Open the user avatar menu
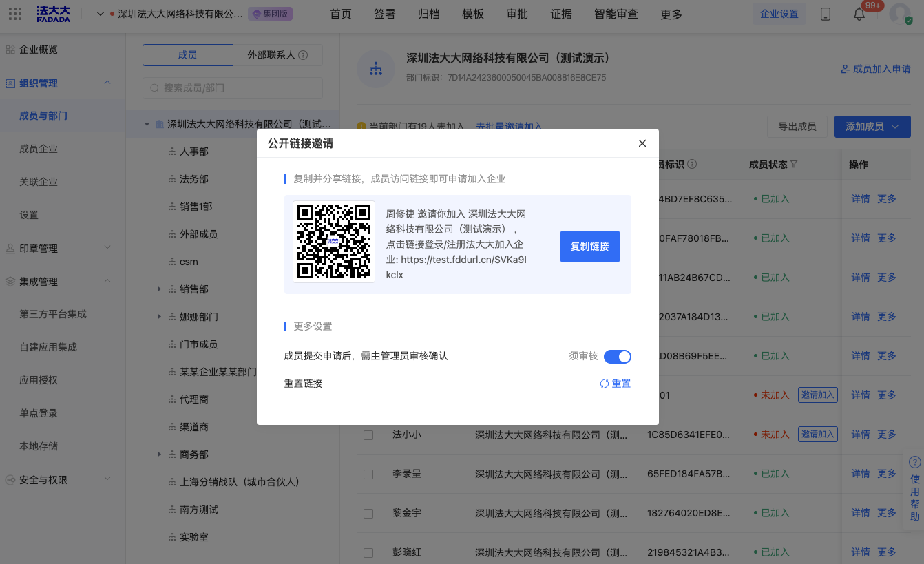The width and height of the screenshot is (924, 564). coord(899,14)
